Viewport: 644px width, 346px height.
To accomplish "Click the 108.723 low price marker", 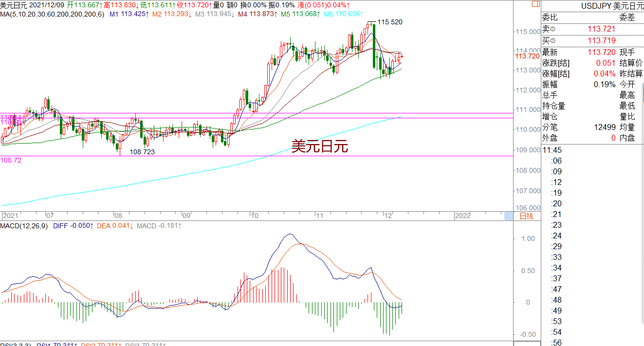I will pyautogui.click(x=142, y=152).
